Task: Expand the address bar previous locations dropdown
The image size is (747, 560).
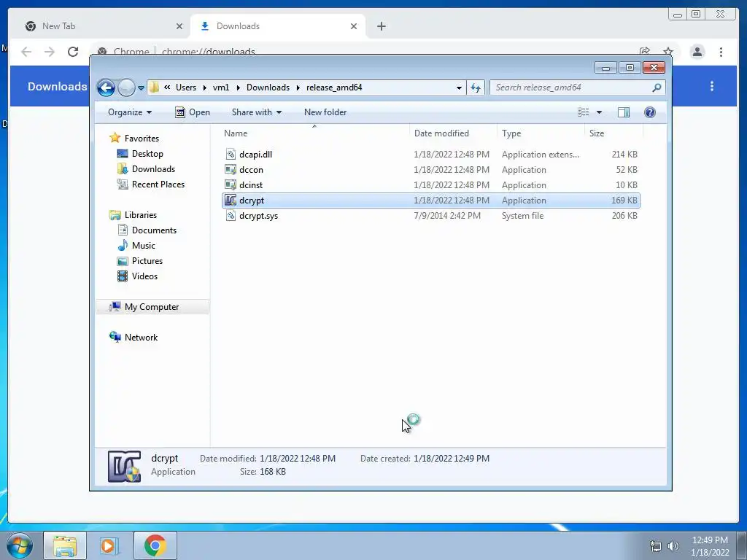Action: click(x=459, y=87)
